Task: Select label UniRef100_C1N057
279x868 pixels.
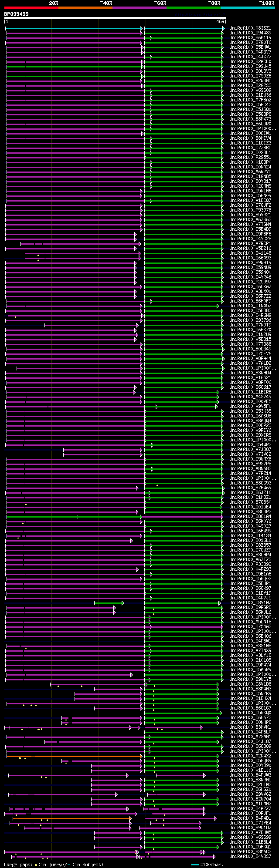Action: coord(250,306)
